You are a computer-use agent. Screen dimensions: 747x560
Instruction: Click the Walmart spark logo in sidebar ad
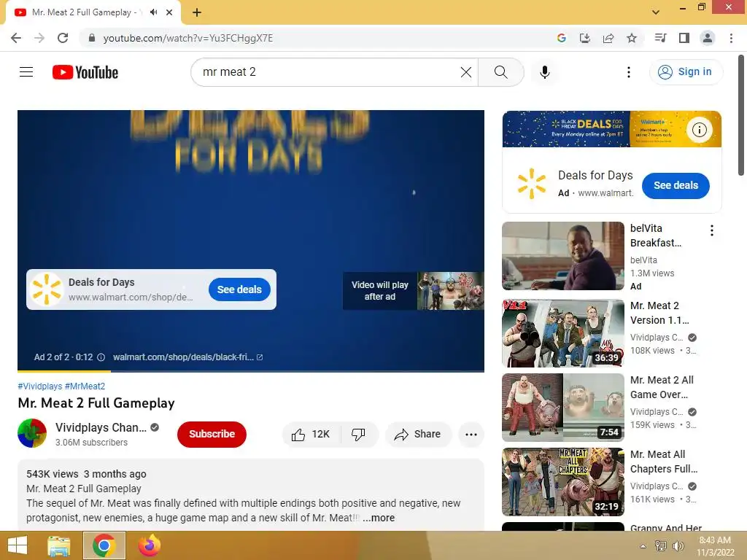(532, 183)
